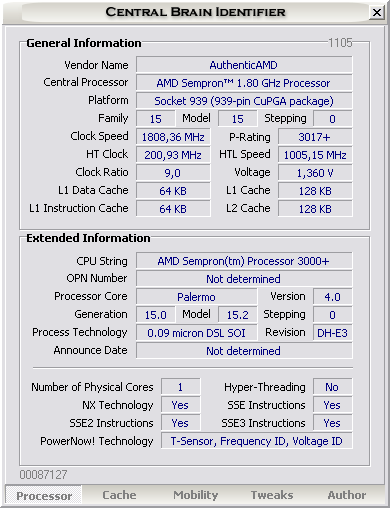
Task: Click the Version value 4.0
Action: point(332,297)
